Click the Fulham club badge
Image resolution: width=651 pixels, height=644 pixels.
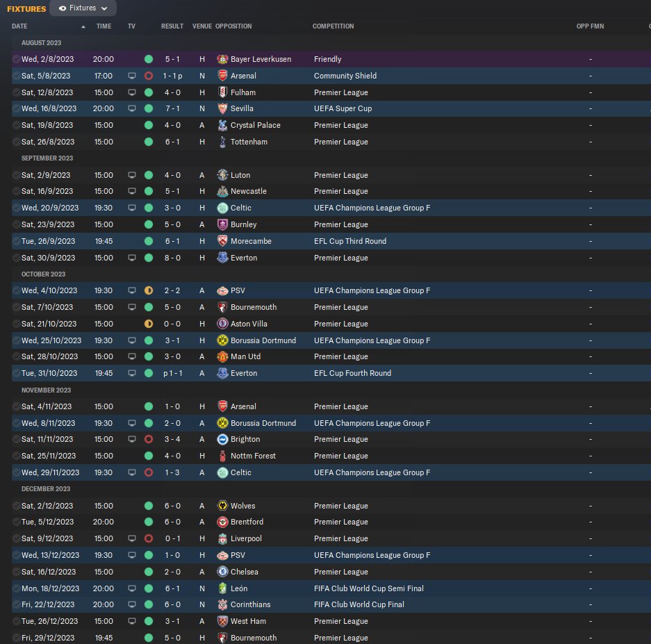(x=222, y=92)
